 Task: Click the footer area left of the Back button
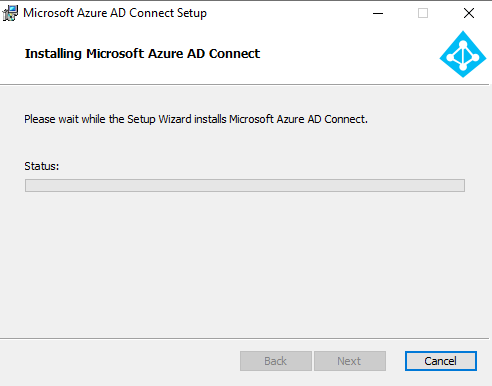pyautogui.click(x=120, y=362)
